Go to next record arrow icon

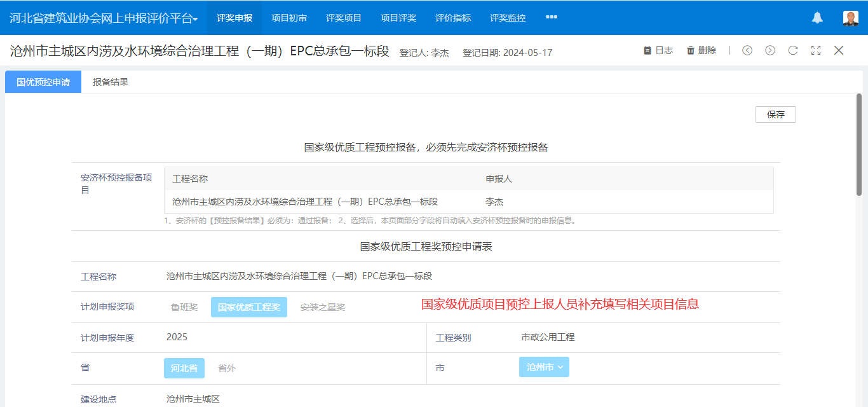pos(770,50)
